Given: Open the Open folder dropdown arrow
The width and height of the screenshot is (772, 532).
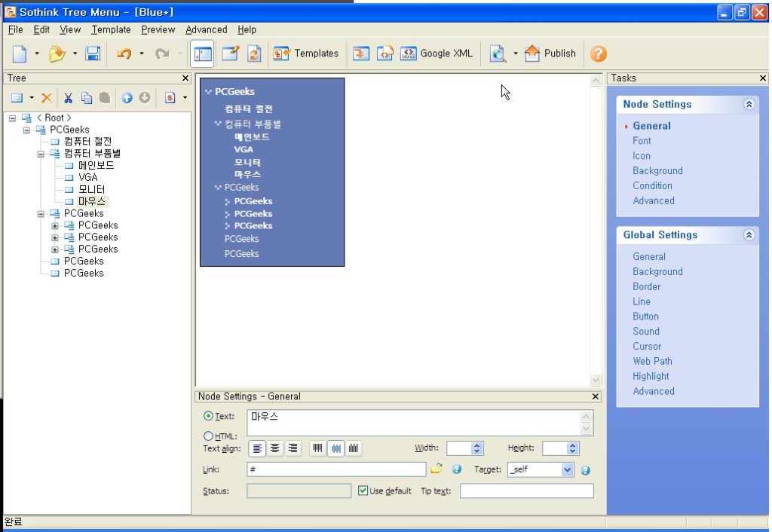Looking at the screenshot, I should point(75,54).
